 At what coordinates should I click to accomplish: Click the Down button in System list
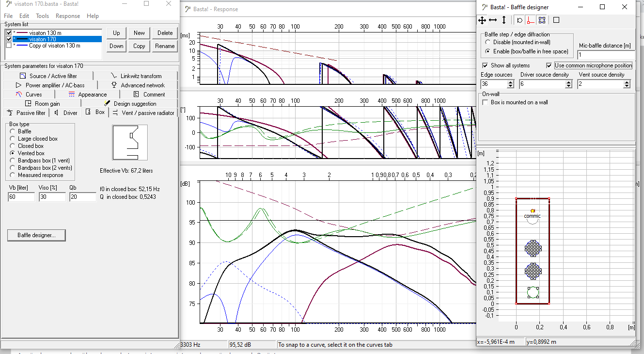[116, 46]
